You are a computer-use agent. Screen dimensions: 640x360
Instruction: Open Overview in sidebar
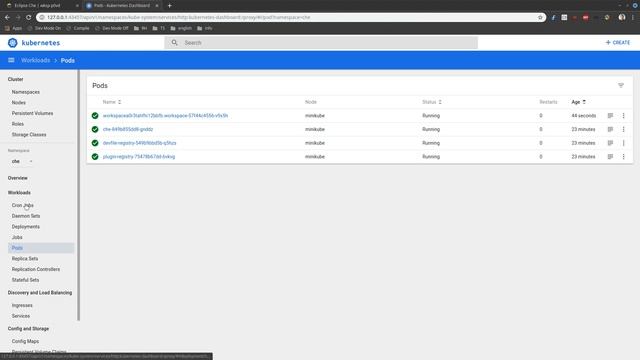click(x=18, y=178)
